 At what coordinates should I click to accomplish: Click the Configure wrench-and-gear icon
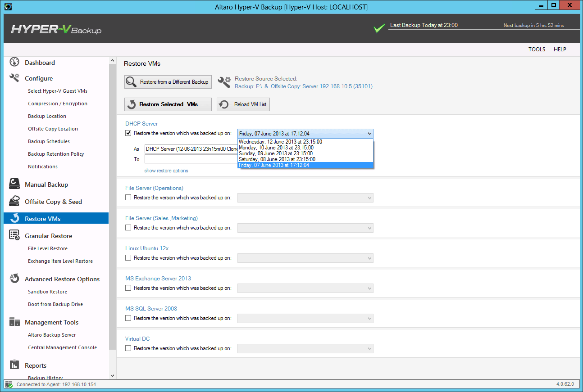click(14, 78)
